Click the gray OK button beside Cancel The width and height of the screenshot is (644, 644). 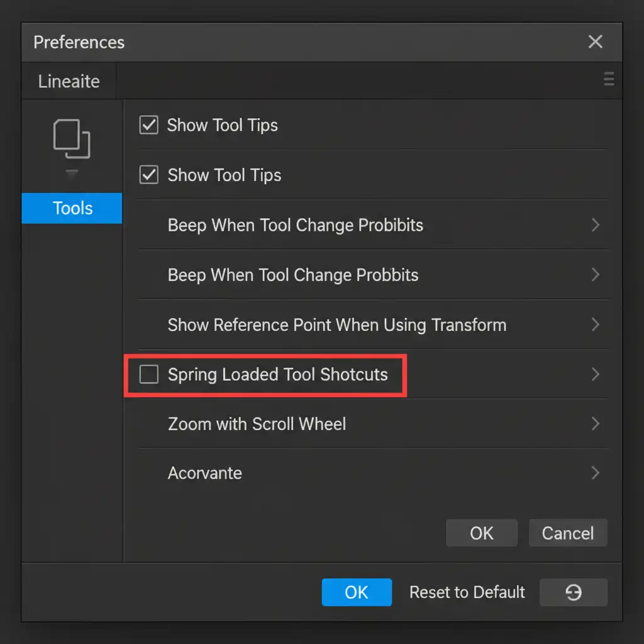coord(481,533)
